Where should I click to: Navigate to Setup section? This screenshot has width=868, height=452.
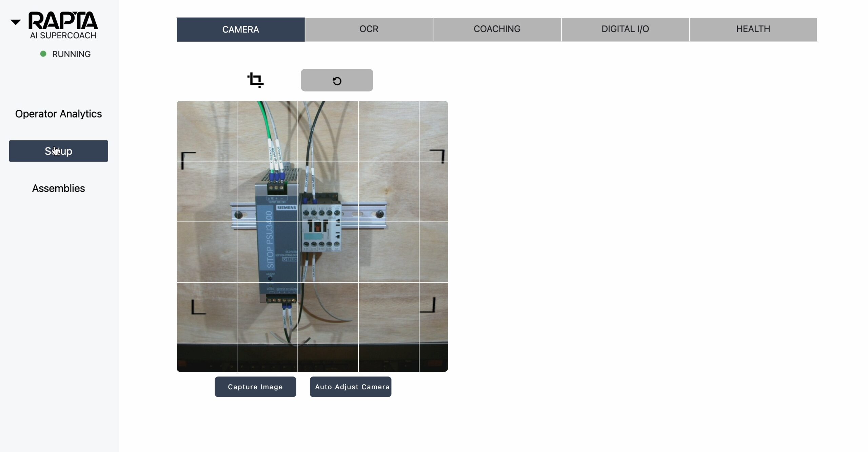click(59, 151)
